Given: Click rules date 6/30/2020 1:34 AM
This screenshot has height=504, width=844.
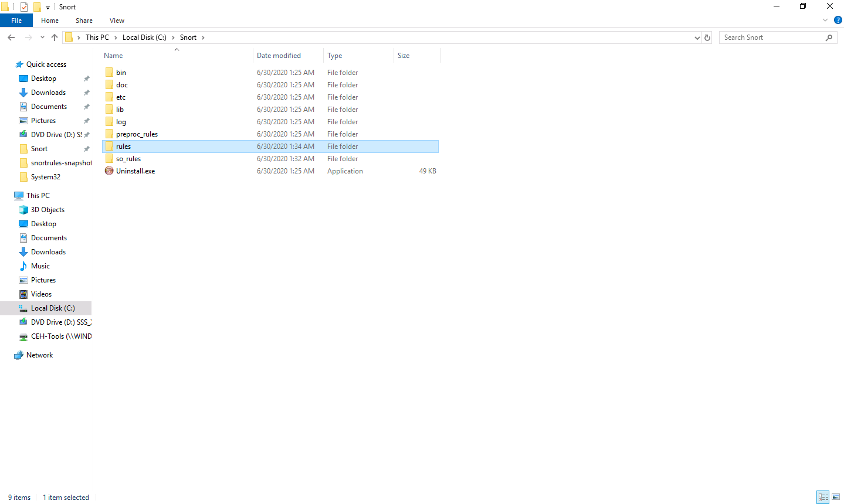Looking at the screenshot, I should (x=286, y=147).
